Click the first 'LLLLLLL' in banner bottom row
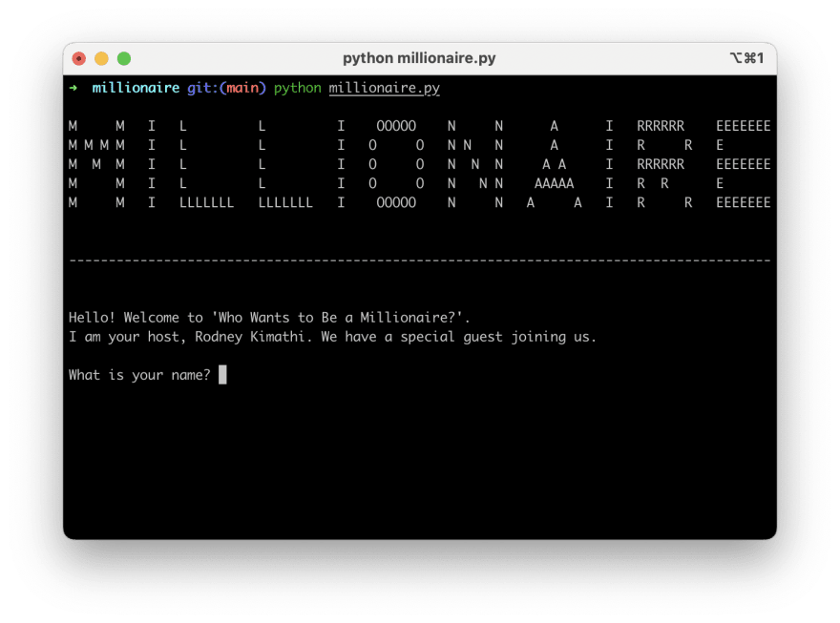 coord(206,203)
